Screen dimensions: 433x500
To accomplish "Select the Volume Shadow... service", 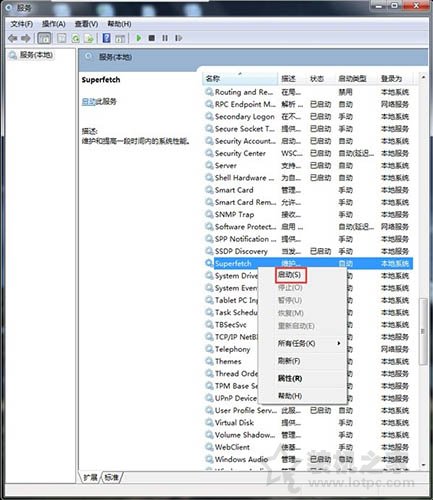I will coord(308,435).
